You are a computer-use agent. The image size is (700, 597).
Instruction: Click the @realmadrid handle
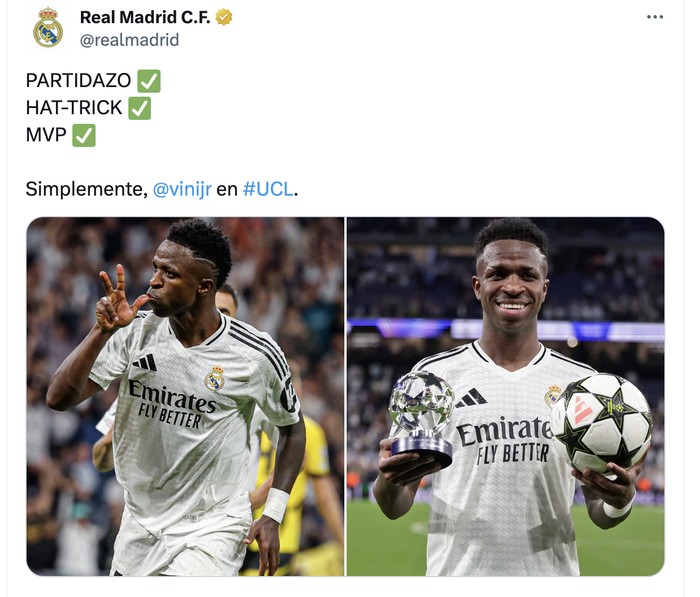(x=129, y=40)
